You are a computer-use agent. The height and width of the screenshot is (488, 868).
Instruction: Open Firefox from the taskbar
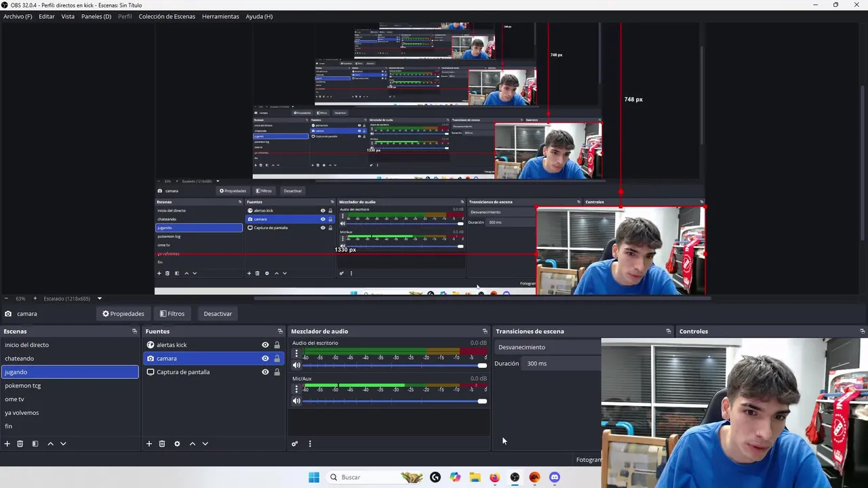tap(494, 477)
